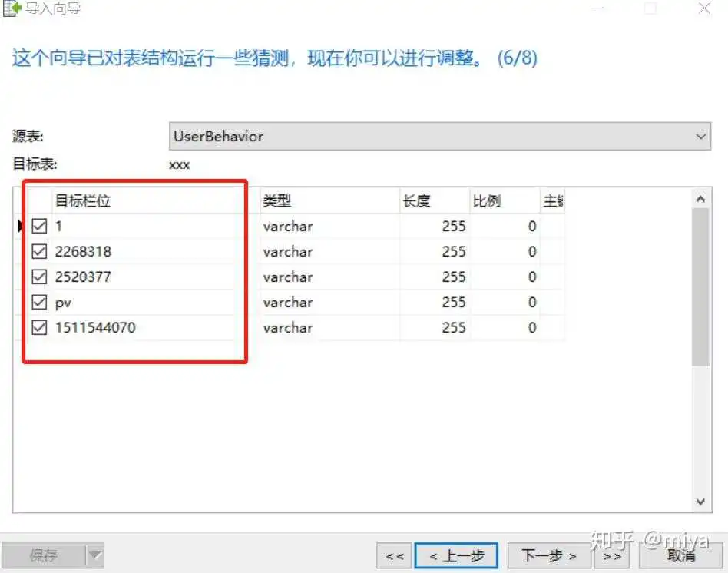Uncheck the pv field checkbox
The width and height of the screenshot is (728, 573).
40,303
